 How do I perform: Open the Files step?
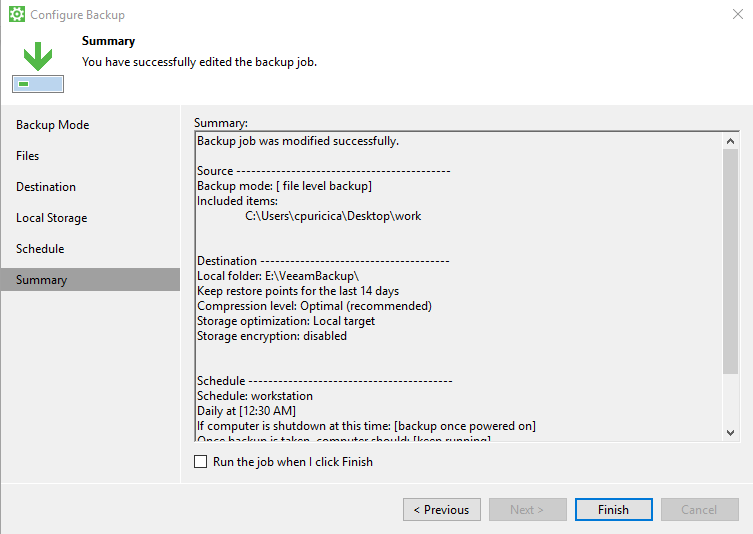pyautogui.click(x=90, y=156)
